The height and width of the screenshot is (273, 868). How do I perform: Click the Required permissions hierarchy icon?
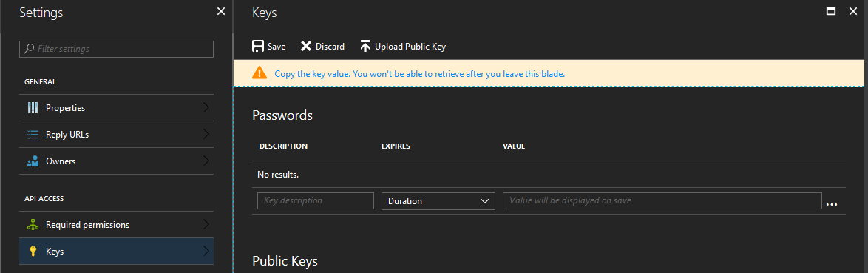pos(33,225)
